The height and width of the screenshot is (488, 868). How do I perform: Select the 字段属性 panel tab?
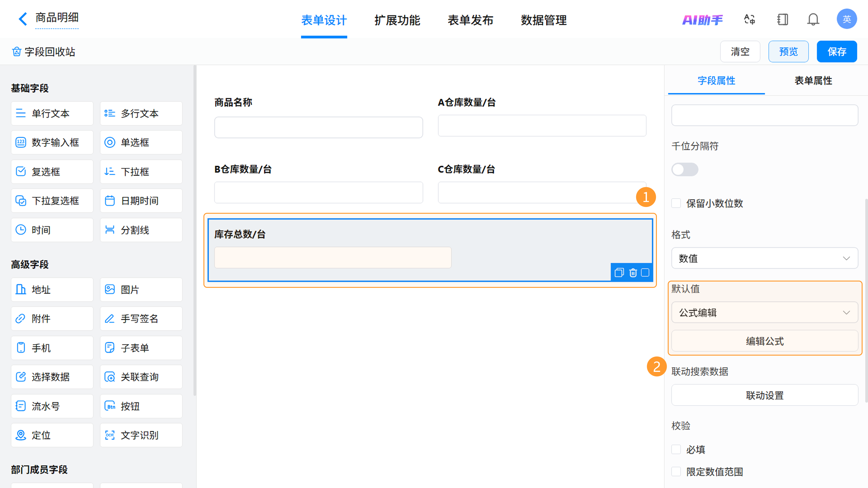click(x=716, y=80)
